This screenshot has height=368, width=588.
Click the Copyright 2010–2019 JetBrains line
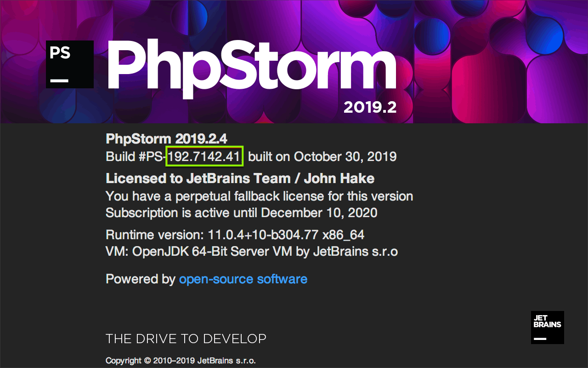click(181, 361)
